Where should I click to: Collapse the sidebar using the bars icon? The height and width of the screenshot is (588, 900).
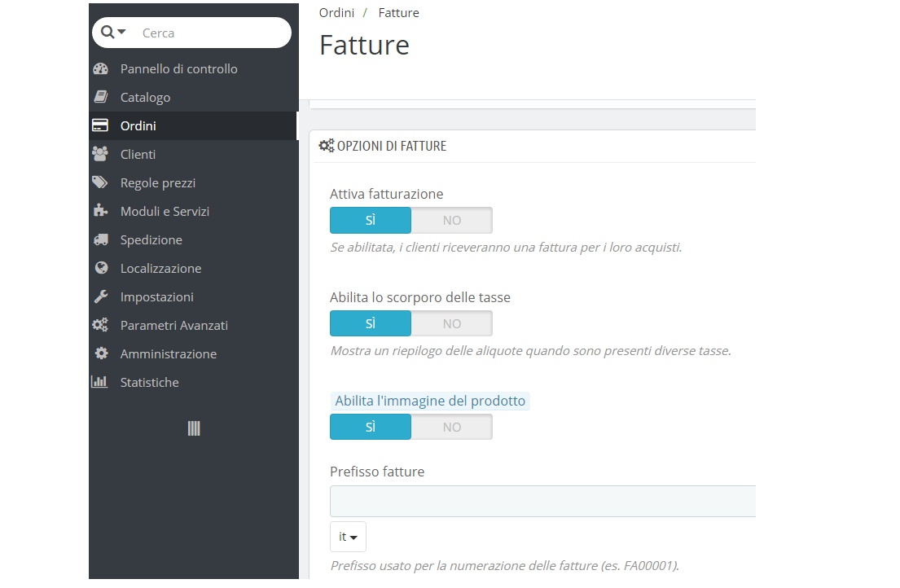click(x=194, y=428)
